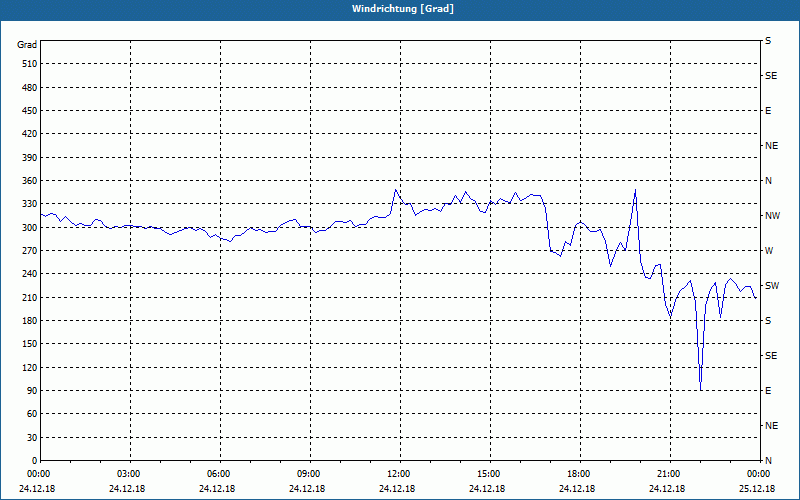This screenshot has height=500, width=800.
Task: Click the 24.12.18 date under 12:00
Action: tap(397, 488)
